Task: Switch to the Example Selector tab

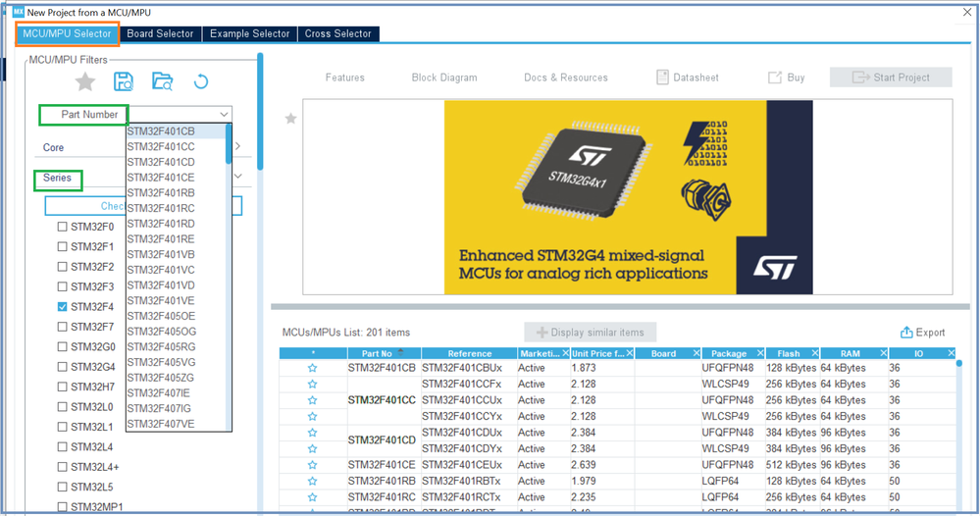Action: [249, 33]
